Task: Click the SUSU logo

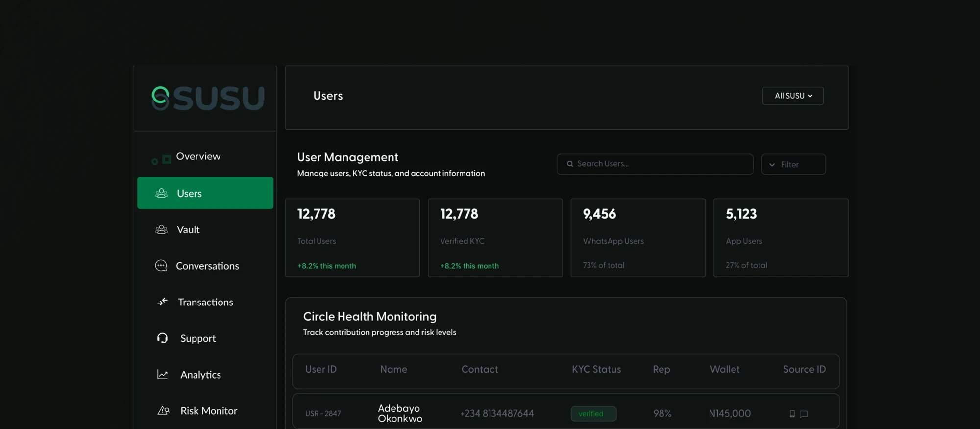Action: click(x=208, y=98)
